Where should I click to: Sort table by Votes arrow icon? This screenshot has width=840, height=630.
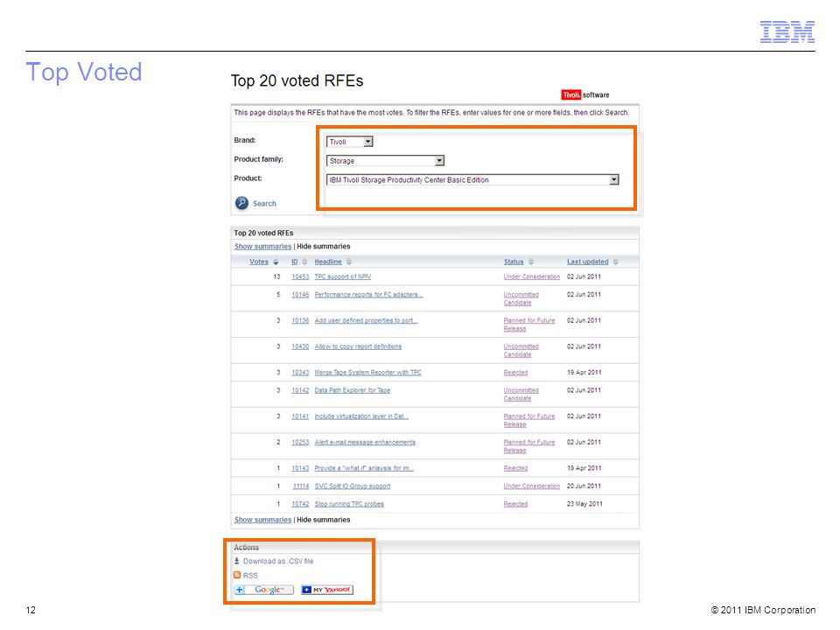276,262
